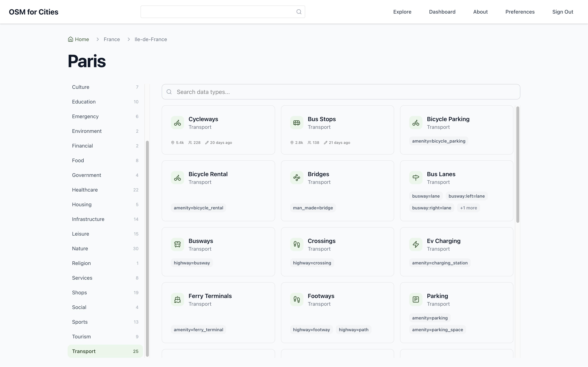The height and width of the screenshot is (367, 588).
Task: Select the Nature category in the sidebar
Action: (x=105, y=248)
